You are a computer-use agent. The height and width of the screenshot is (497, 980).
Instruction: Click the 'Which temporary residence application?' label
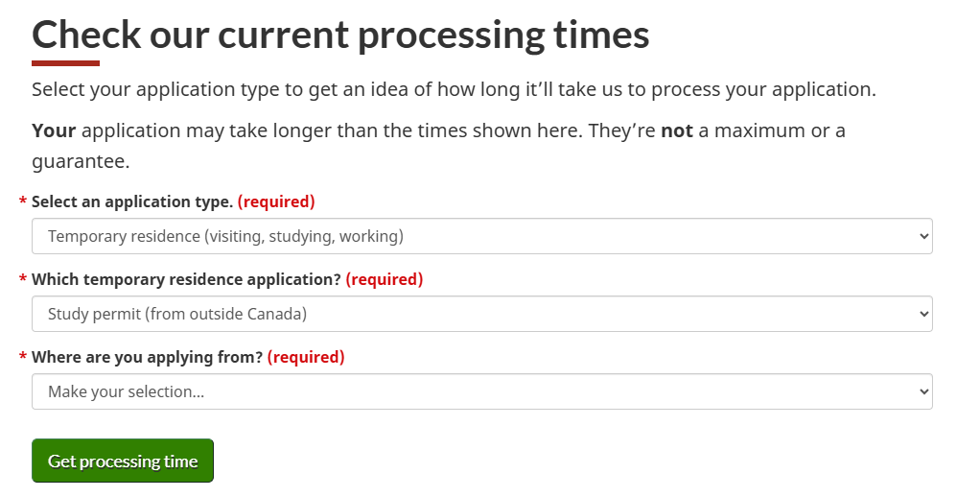pyautogui.click(x=186, y=280)
